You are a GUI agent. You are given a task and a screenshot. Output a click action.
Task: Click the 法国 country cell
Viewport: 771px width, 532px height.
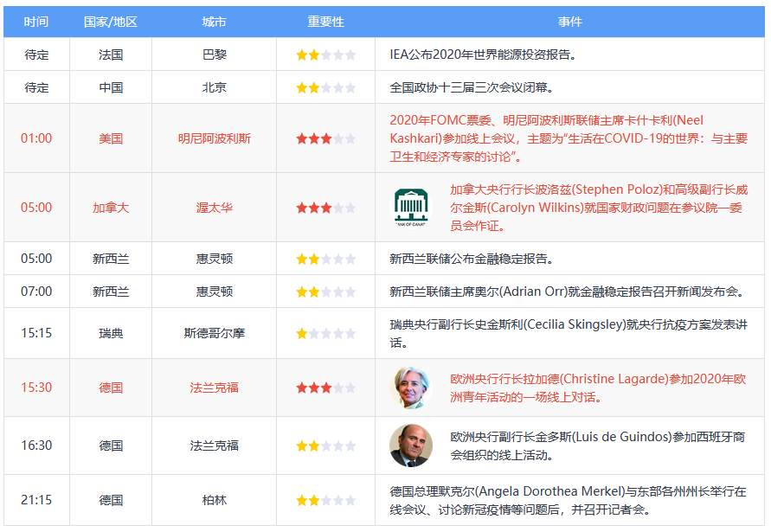pos(111,54)
